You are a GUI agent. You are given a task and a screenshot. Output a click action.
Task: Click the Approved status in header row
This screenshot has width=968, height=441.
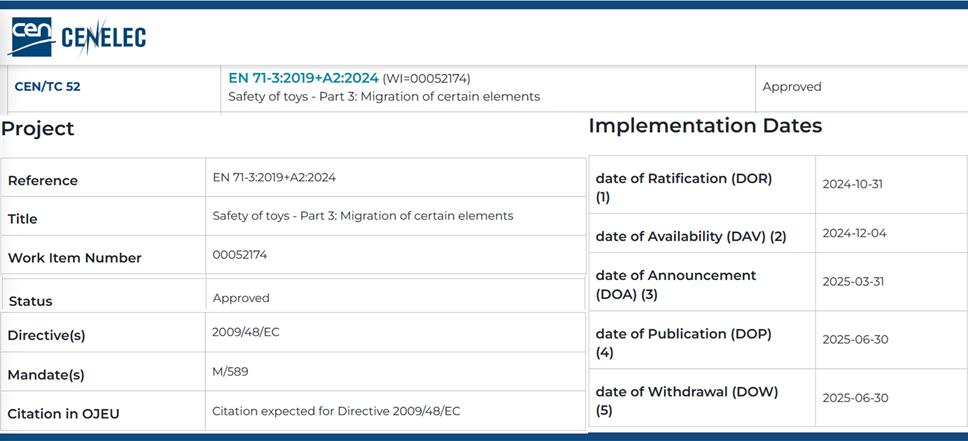click(792, 87)
